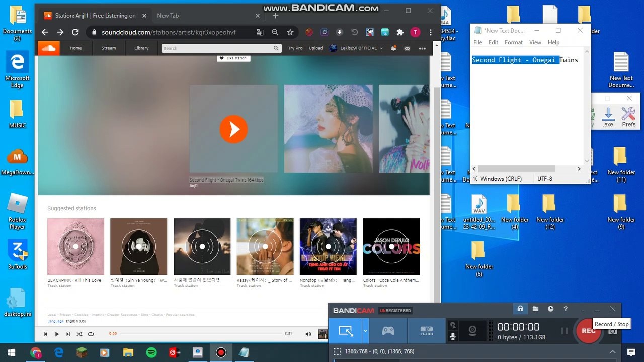This screenshot has height=362, width=644.
Task: Select the Roblox Player desktop icon
Action: [17, 211]
